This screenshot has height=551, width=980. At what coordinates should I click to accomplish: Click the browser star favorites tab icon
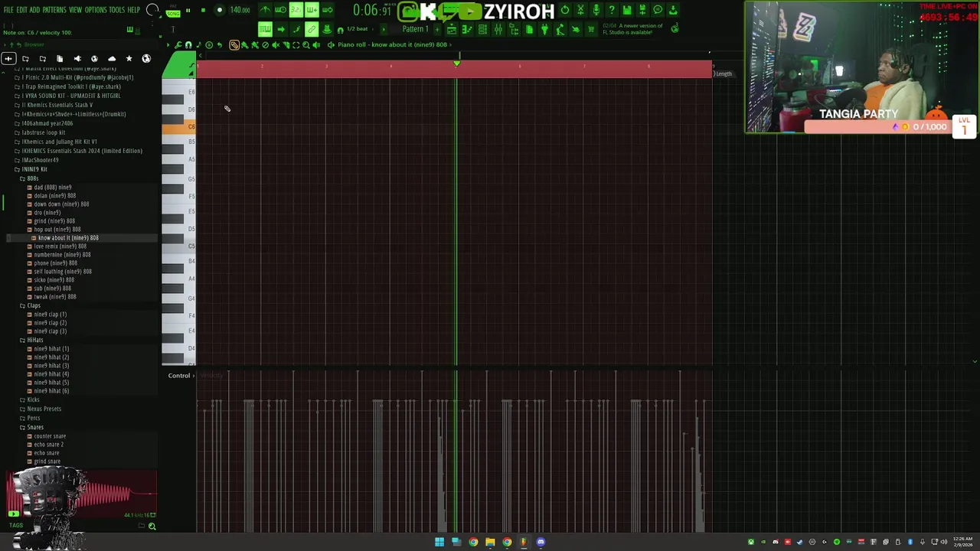(x=129, y=58)
